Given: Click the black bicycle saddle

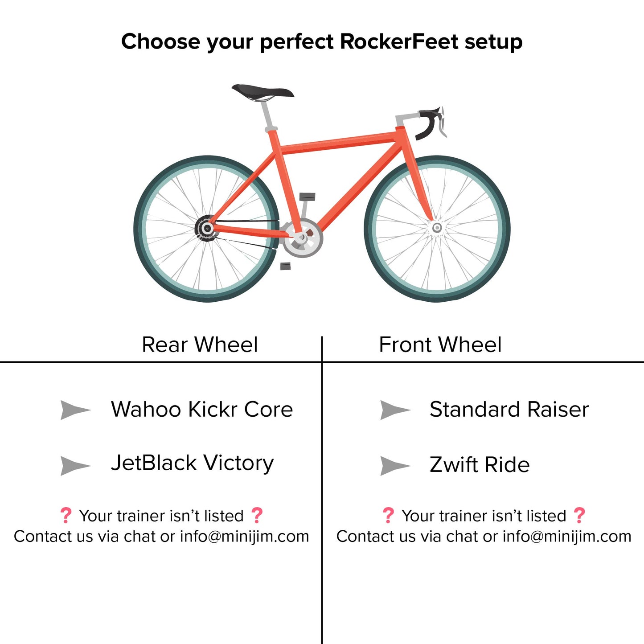Looking at the screenshot, I should (x=263, y=91).
